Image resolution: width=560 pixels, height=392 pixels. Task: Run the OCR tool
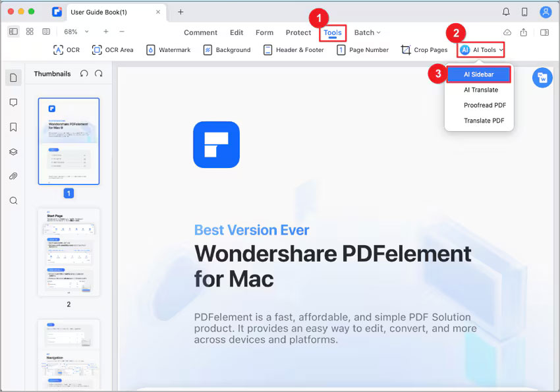tap(67, 50)
